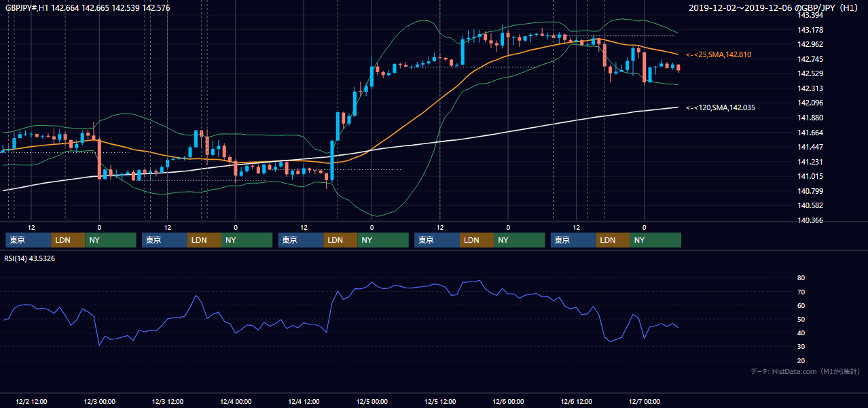Click price axis label 142.096

(x=810, y=103)
